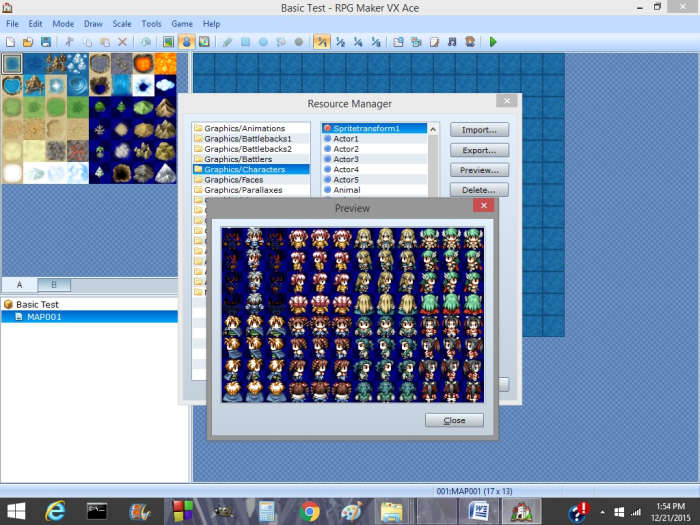The height and width of the screenshot is (525, 700).
Task: Click the file list scroll-up arrow
Action: (433, 129)
